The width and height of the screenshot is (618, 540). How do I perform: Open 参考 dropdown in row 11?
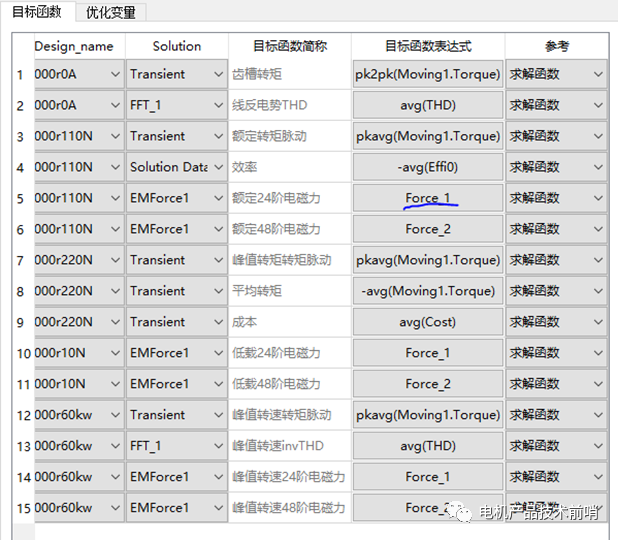point(556,384)
